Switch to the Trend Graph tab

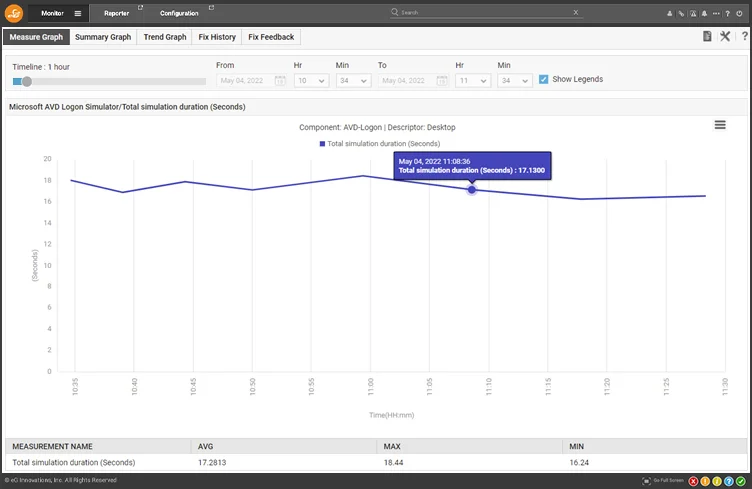(164, 37)
